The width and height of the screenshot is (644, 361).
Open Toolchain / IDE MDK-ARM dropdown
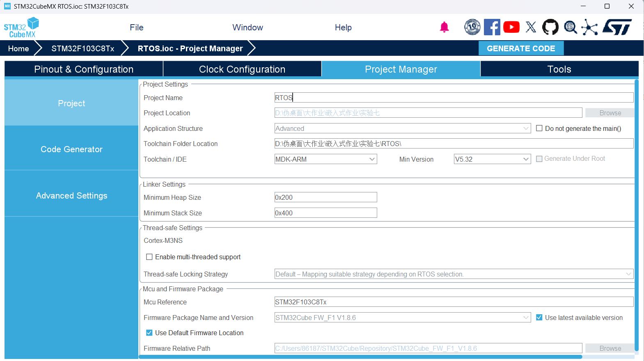point(326,159)
